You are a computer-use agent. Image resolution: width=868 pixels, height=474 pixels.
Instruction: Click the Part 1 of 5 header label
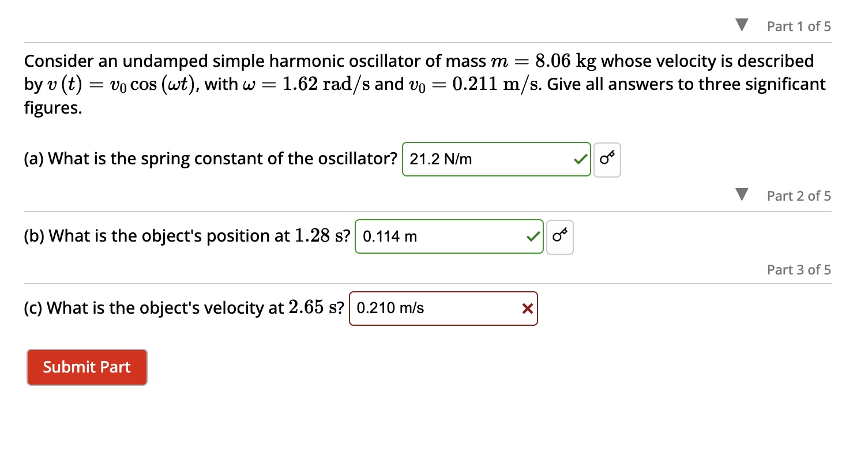[x=798, y=26]
